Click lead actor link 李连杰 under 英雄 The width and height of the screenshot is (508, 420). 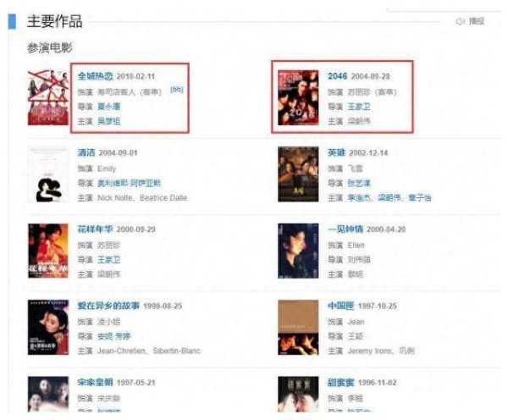pos(361,197)
